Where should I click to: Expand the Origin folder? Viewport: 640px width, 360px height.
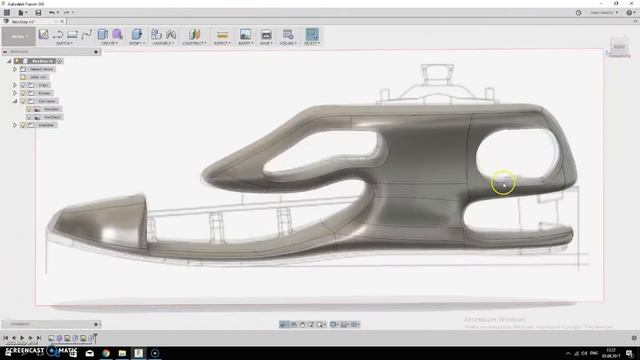pyautogui.click(x=15, y=85)
